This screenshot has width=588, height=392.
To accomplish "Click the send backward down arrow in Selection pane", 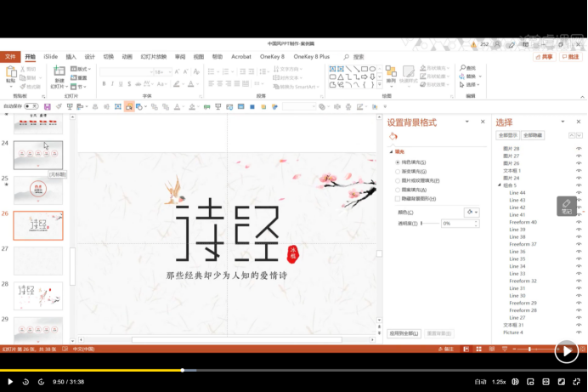I will coord(579,135).
